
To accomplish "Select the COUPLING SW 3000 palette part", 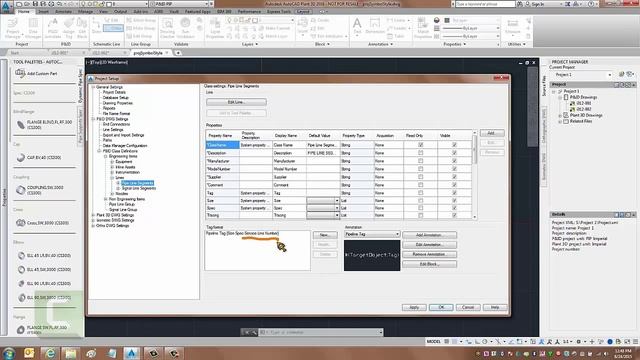I will (40, 190).
